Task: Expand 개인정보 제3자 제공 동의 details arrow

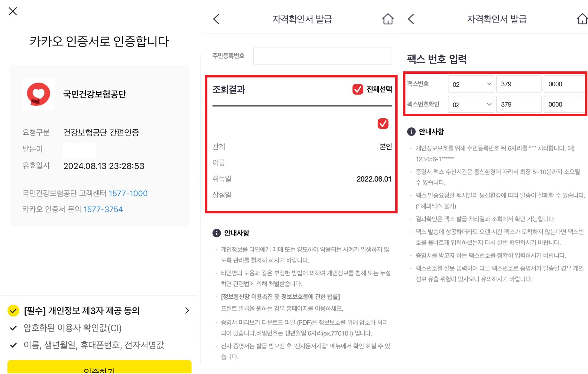Action: click(x=187, y=310)
